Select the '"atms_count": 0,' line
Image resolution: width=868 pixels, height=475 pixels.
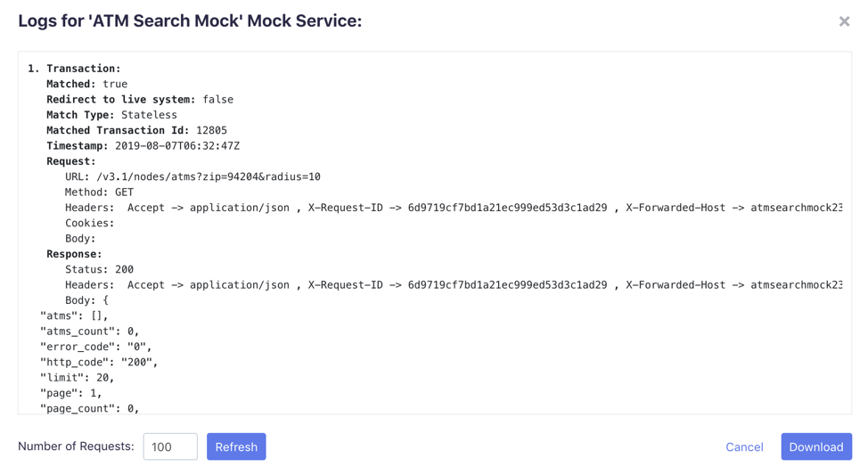[89, 332]
